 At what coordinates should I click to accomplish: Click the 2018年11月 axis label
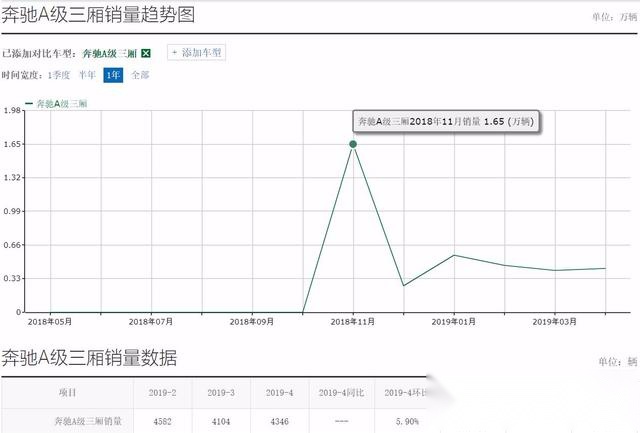point(353,322)
